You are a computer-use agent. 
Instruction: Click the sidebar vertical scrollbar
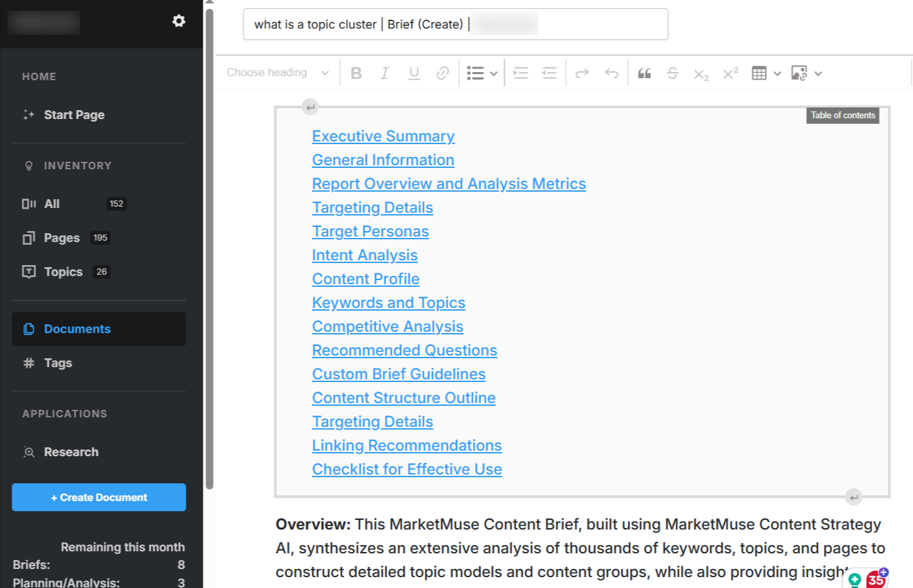(x=210, y=248)
